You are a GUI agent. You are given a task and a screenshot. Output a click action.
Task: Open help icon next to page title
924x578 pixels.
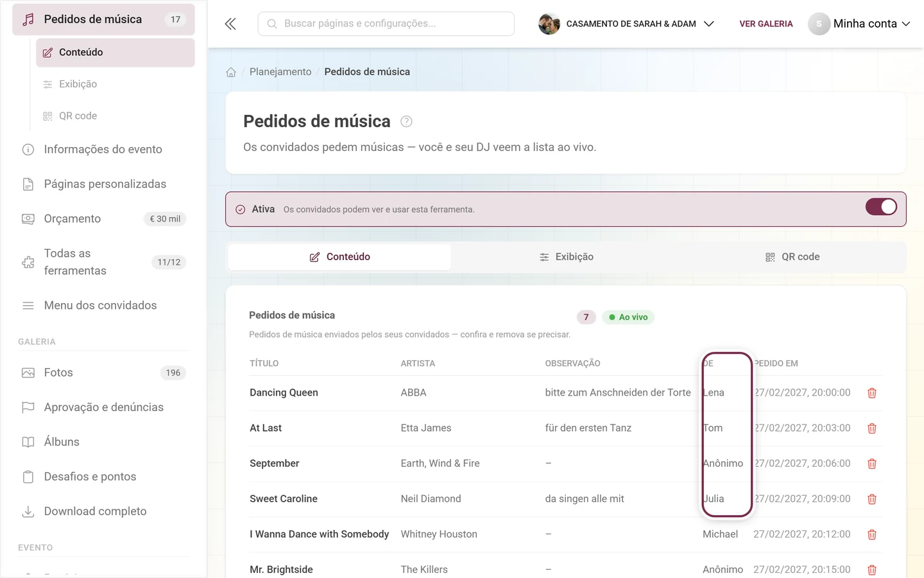pos(406,121)
